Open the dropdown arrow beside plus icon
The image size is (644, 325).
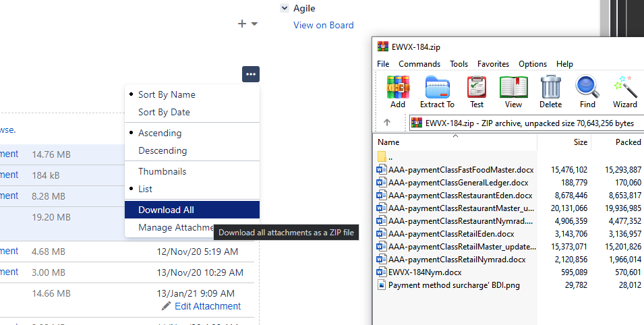click(254, 24)
